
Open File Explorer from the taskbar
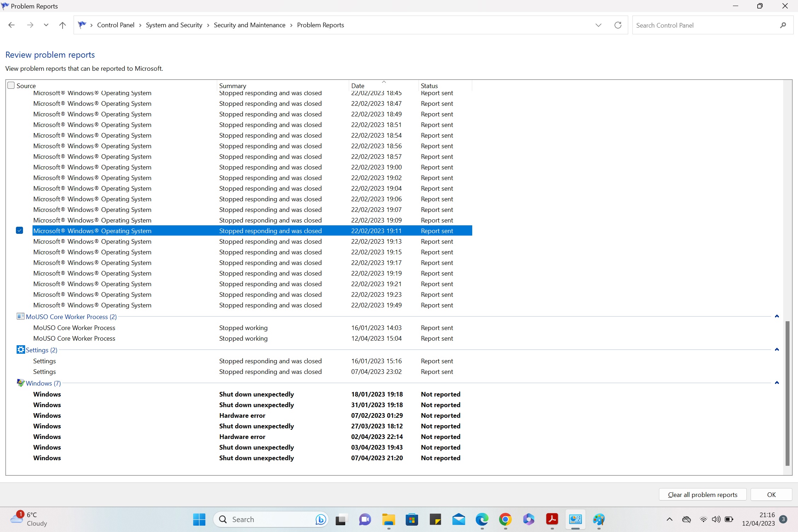pyautogui.click(x=388, y=519)
